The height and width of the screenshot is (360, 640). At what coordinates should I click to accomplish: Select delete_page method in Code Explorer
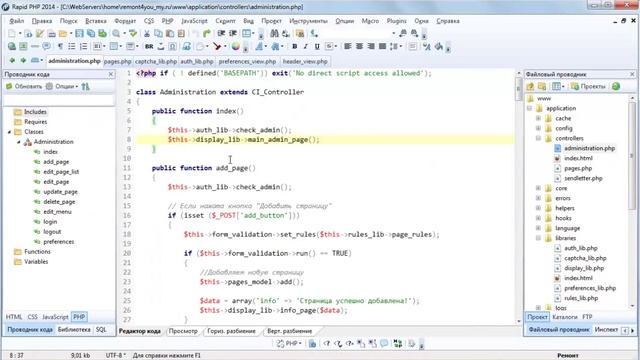point(59,202)
